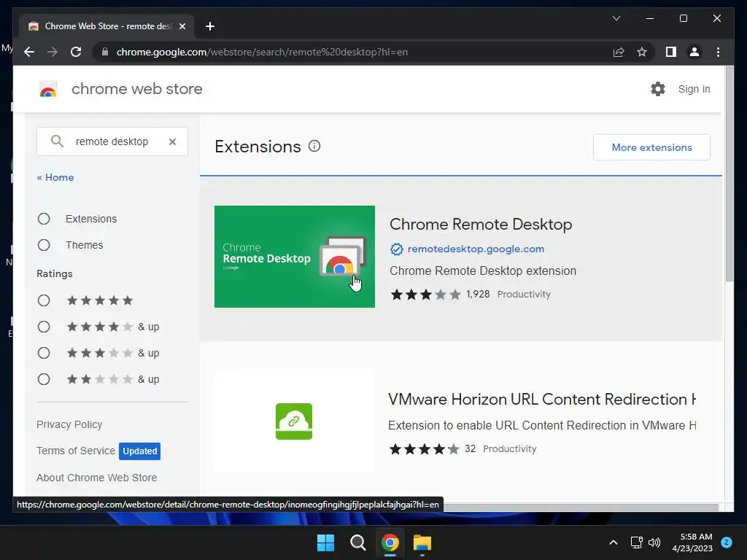Screen dimensions: 747x560
Task: Click the VMware Horizon star rating
Action: tap(424, 449)
